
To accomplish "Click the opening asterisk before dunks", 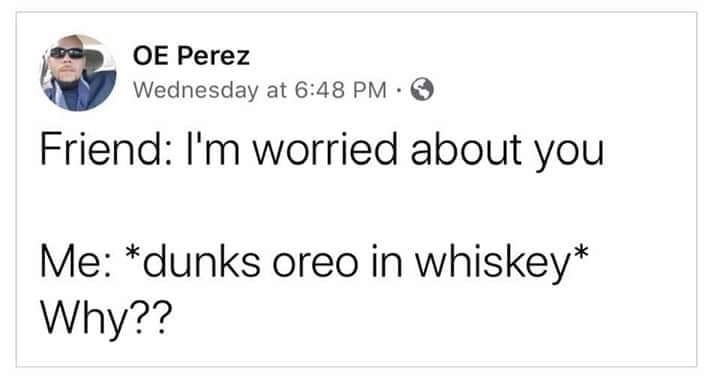I will [x=133, y=254].
